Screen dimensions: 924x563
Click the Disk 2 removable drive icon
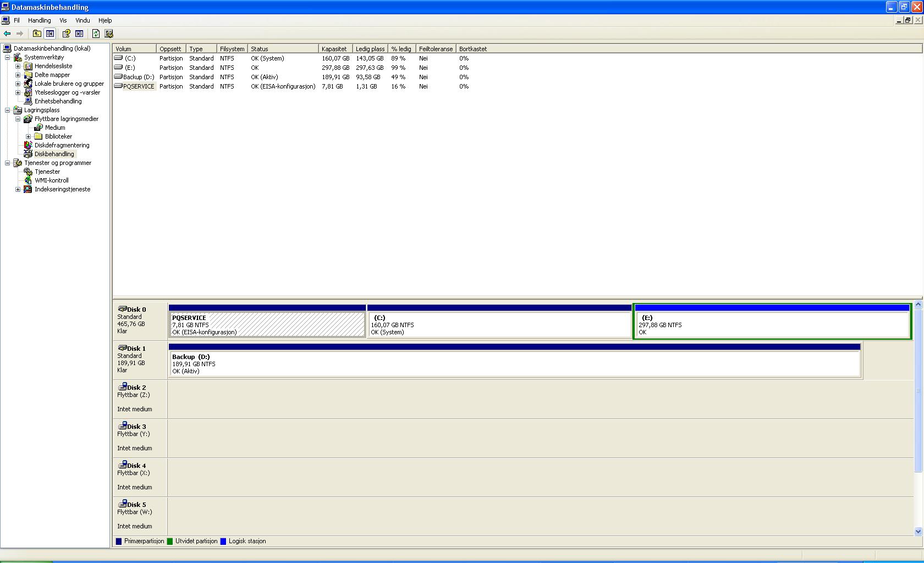pyautogui.click(x=122, y=387)
